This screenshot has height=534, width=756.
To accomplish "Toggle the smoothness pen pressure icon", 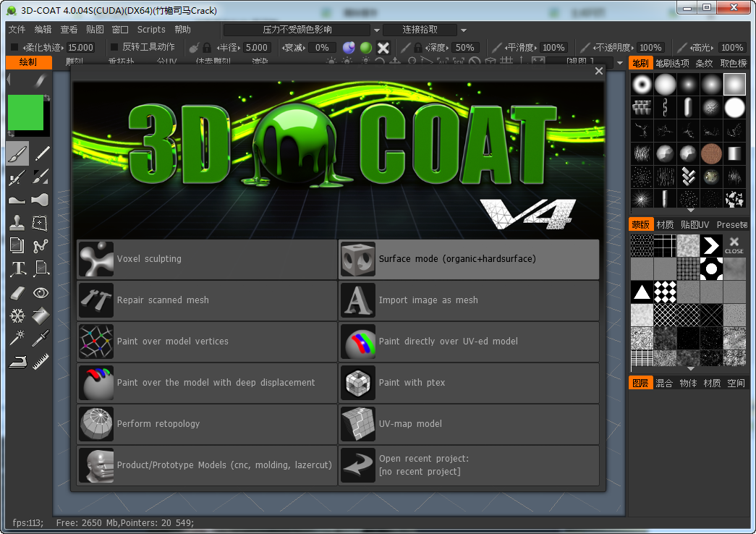I will pyautogui.click(x=496, y=47).
